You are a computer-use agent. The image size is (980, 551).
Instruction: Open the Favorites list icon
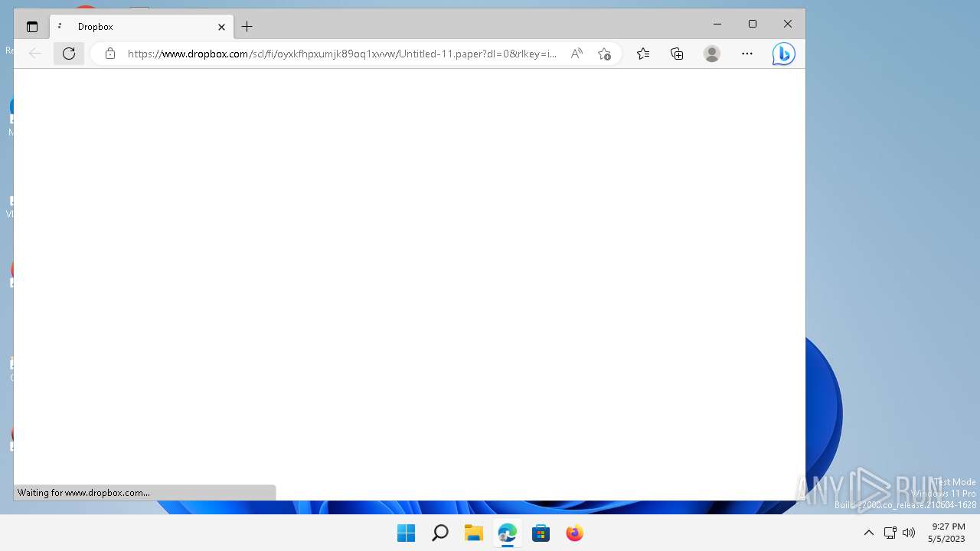pyautogui.click(x=643, y=54)
